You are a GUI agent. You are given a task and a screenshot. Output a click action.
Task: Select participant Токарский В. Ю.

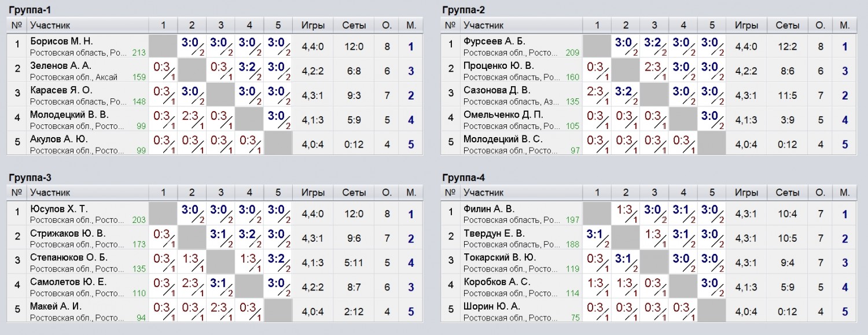tap(499, 257)
